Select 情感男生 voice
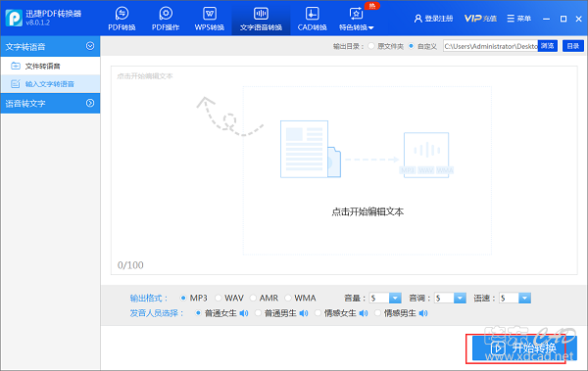Viewport: 588px width, 371px height. coord(377,313)
